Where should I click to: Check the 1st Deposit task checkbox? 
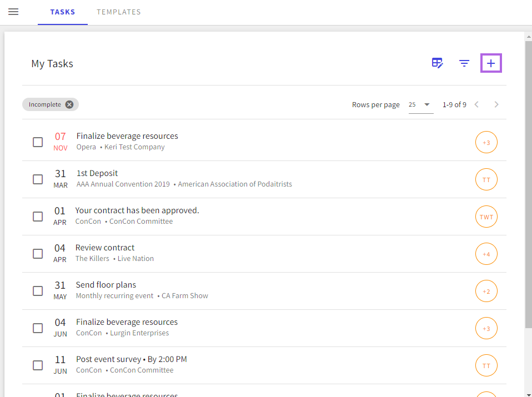tap(38, 179)
